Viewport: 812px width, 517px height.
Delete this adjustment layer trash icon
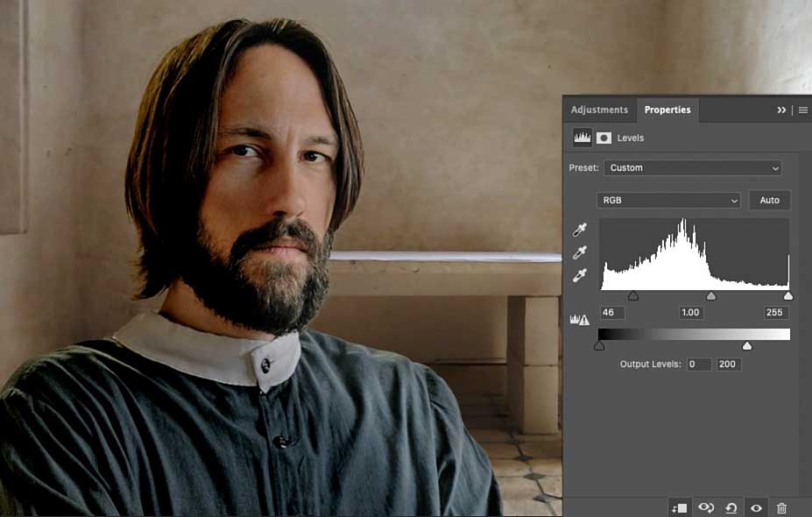click(781, 507)
